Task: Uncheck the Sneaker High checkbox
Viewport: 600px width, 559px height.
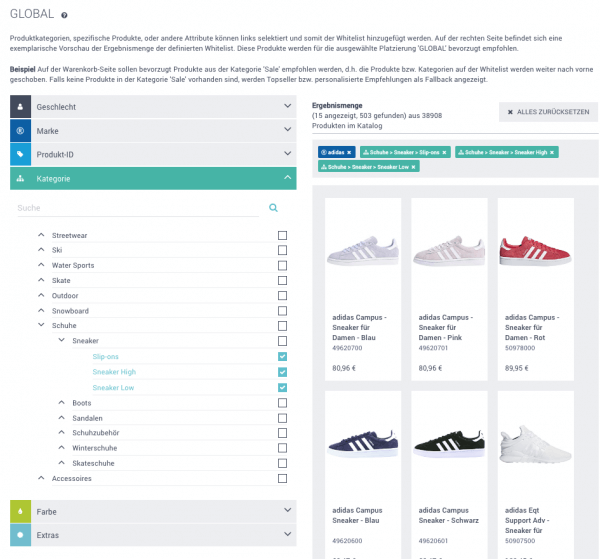Action: [282, 372]
